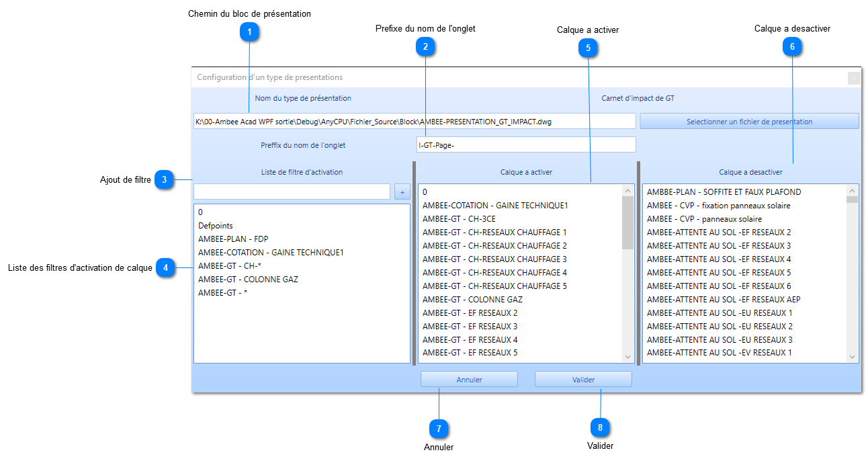Click up arrow of Calque a activer scrollbar
Viewport: 868px width, 463px height.
click(x=627, y=191)
